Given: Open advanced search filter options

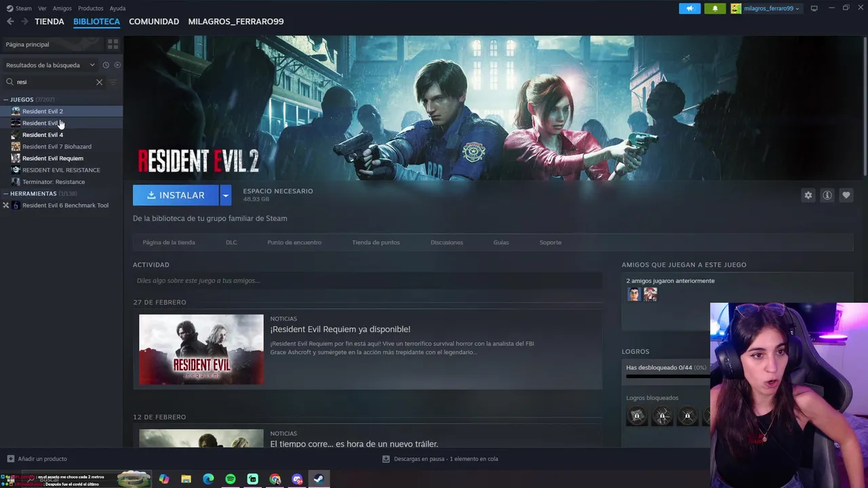Looking at the screenshot, I should [113, 82].
